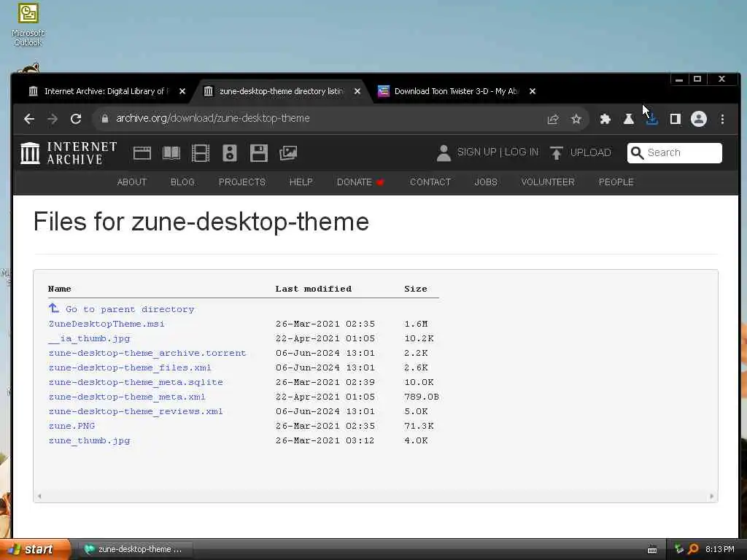747x560 pixels.
Task: Open the VOLUNTEER menu link
Action: coord(548,182)
